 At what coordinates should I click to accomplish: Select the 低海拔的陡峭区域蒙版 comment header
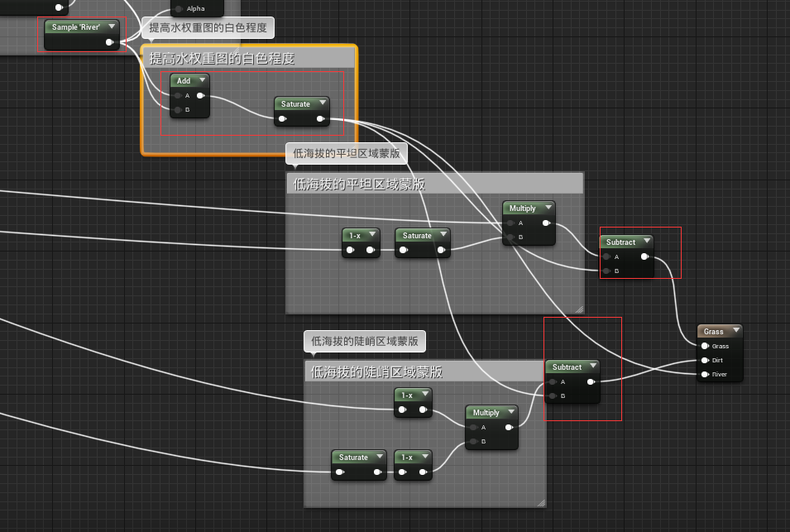tap(424, 371)
